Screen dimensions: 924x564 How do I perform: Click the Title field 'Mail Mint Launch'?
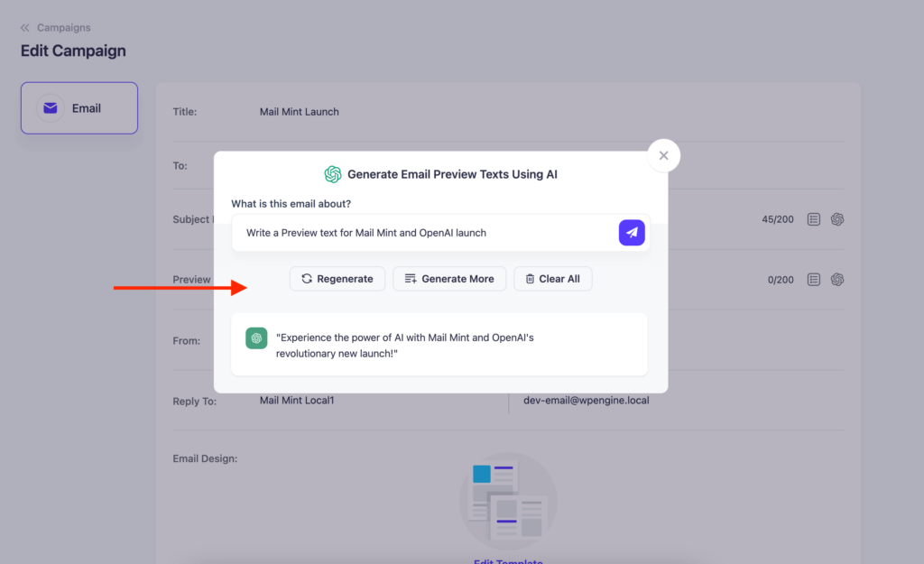(300, 111)
